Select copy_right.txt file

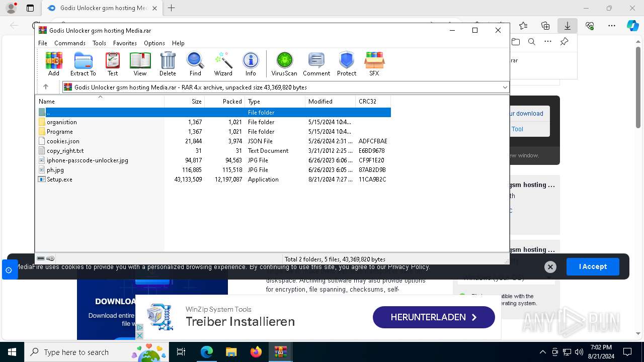coord(213,151)
